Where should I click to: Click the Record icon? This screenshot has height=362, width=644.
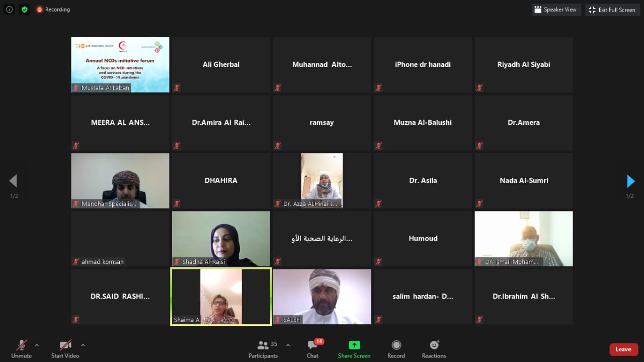click(x=396, y=345)
